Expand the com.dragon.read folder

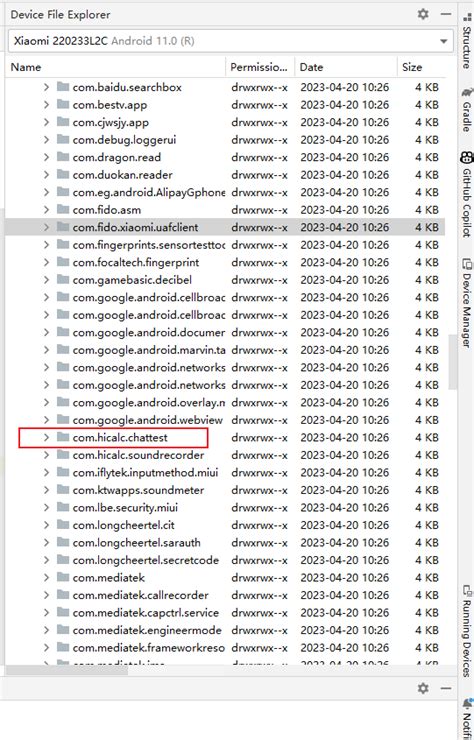click(46, 157)
